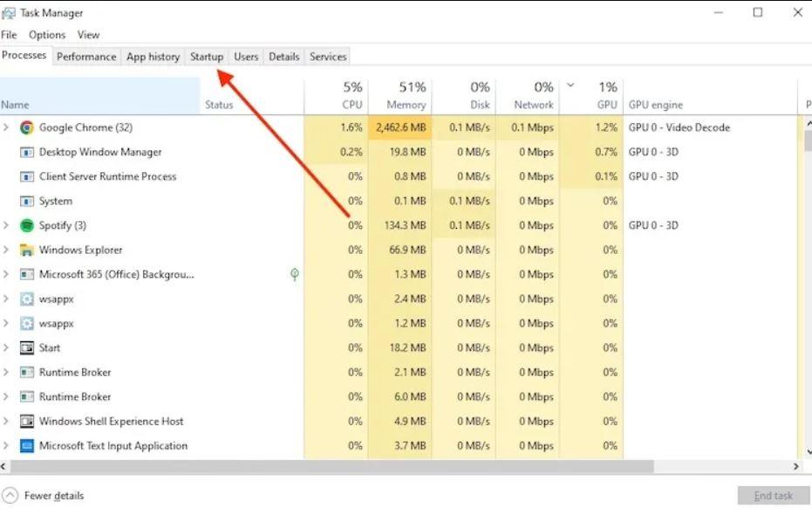The height and width of the screenshot is (515, 812).
Task: Click the green leaf status icon for Microsoft 365
Action: pos(295,274)
